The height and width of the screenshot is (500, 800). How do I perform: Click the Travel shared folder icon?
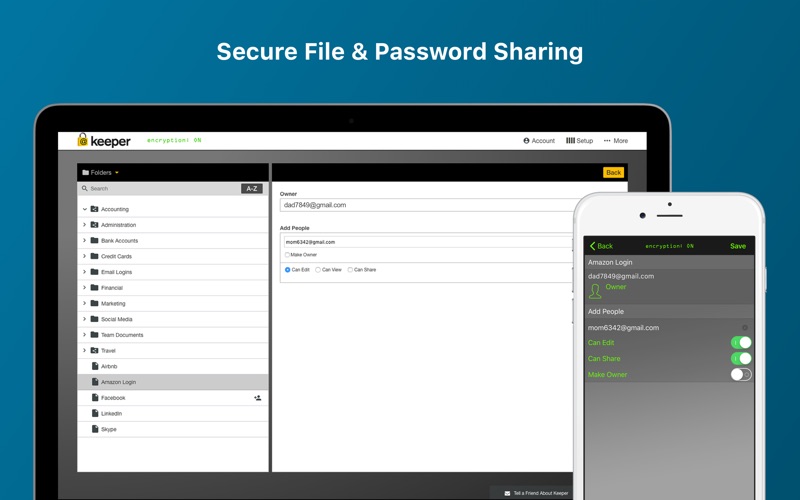[94, 351]
